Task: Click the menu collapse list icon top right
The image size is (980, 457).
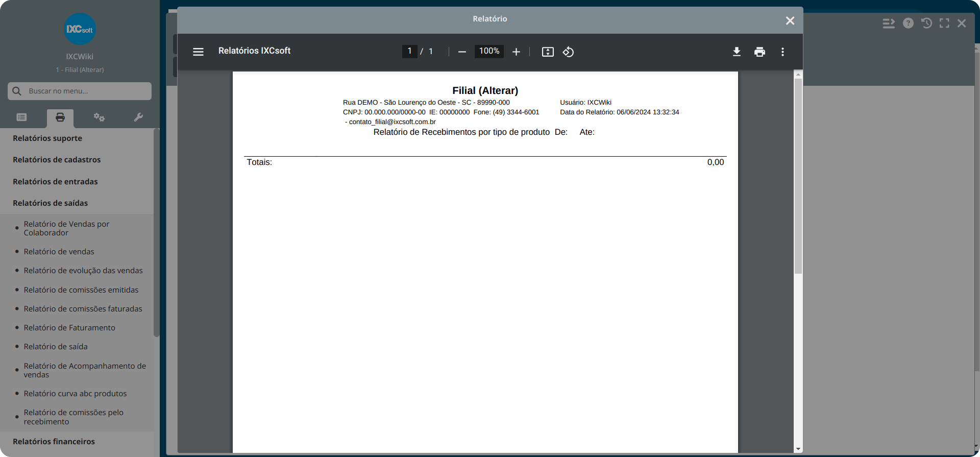Action: (889, 23)
